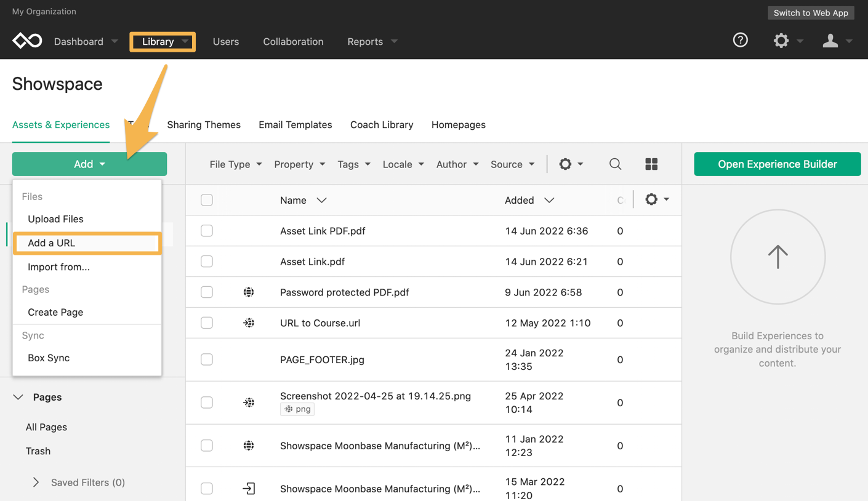Sort by Name column

tap(303, 200)
